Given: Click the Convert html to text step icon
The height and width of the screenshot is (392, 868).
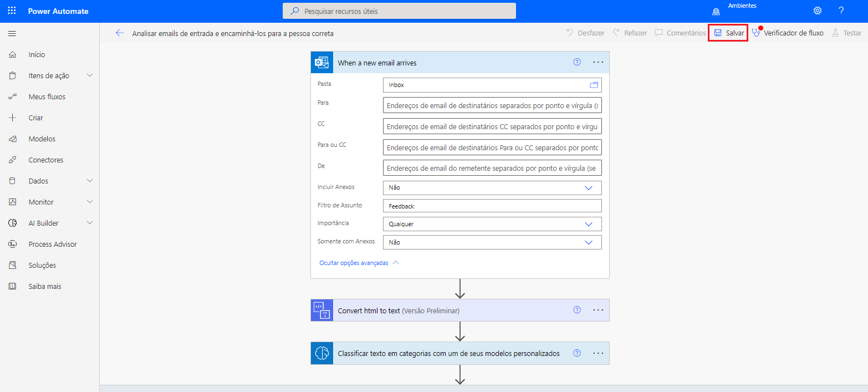Looking at the screenshot, I should pos(322,310).
